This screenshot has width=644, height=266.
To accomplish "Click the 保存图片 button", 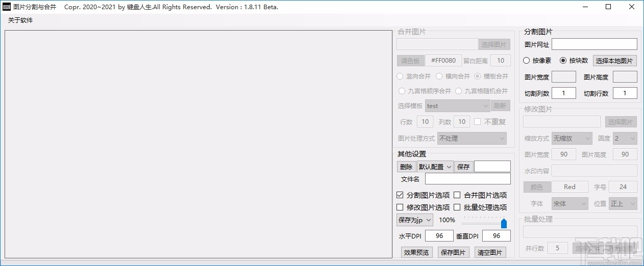I will 453,252.
